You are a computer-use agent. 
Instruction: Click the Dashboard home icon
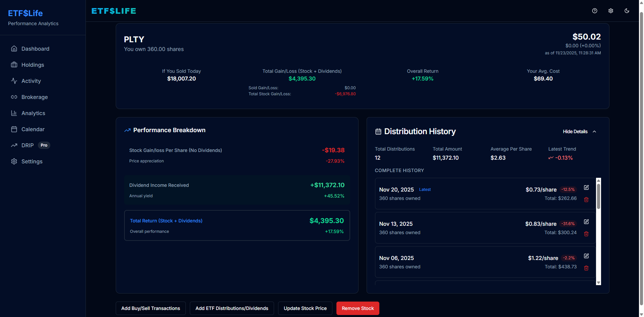(x=14, y=49)
